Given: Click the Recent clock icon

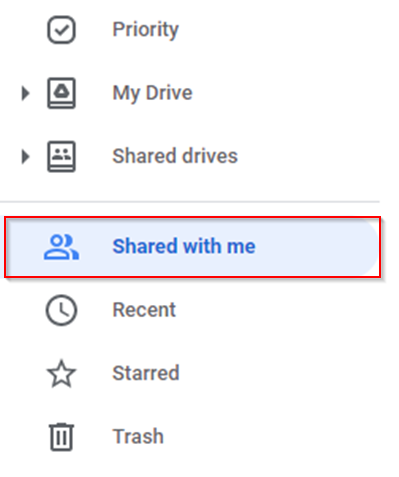Looking at the screenshot, I should 61,310.
